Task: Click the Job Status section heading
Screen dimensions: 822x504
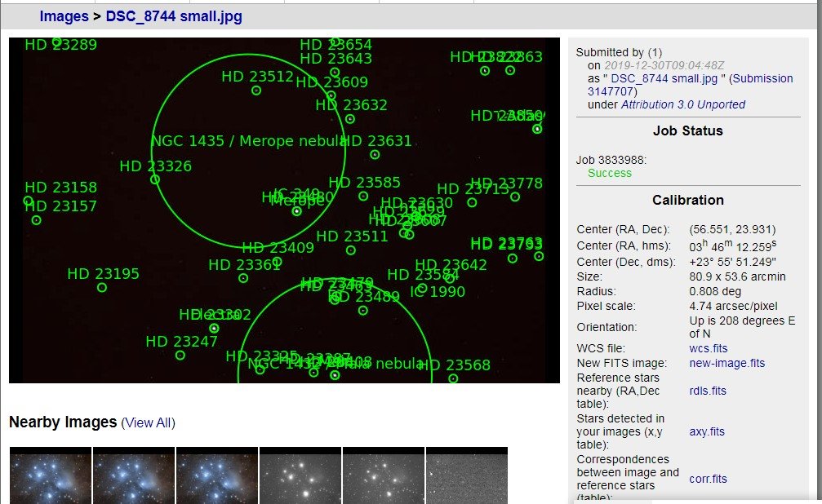Action: [688, 131]
